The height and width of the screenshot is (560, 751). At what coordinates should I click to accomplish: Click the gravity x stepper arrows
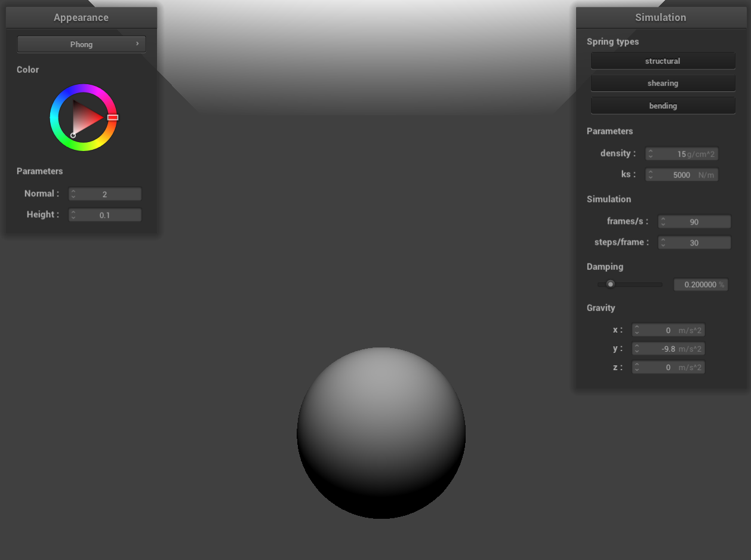[637, 330]
